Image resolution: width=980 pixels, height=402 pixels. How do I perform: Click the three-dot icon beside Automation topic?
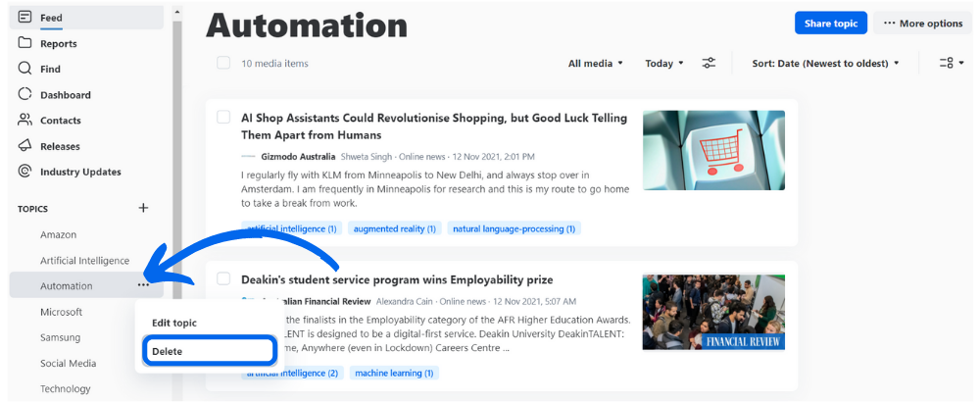click(143, 285)
